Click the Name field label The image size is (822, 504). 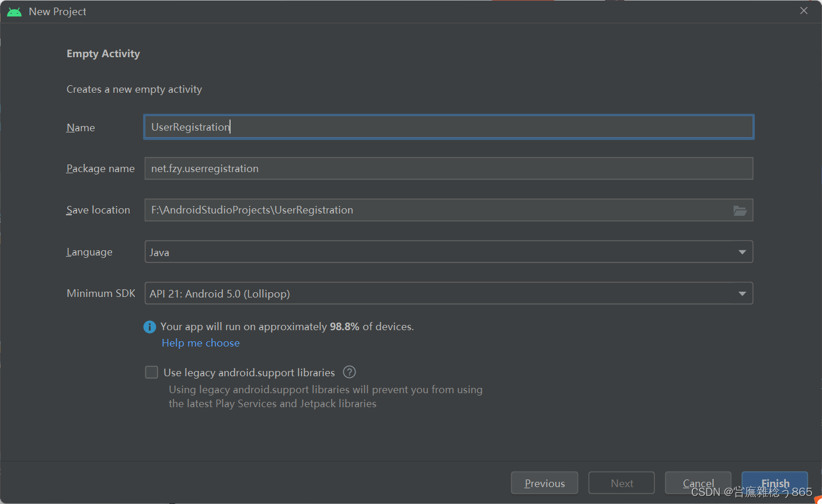pos(81,128)
